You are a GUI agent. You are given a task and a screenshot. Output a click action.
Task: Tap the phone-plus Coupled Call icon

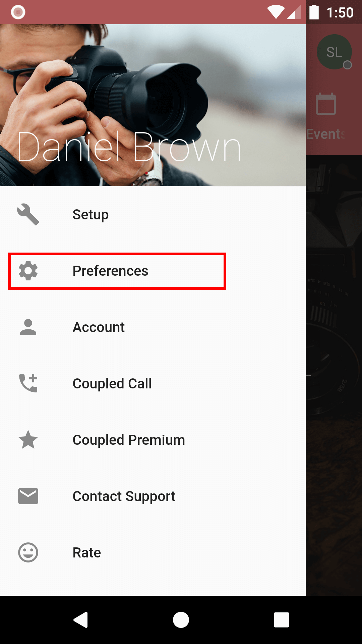point(28,383)
